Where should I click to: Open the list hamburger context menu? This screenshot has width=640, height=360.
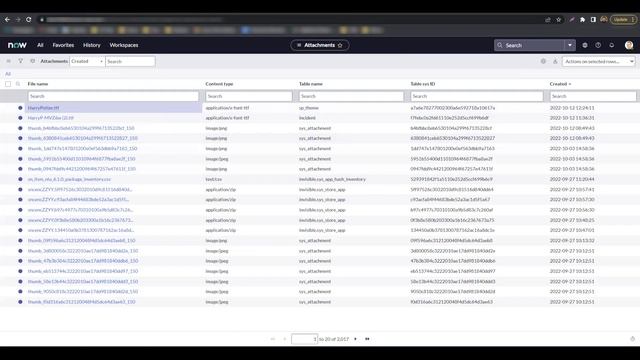[x=8, y=61]
